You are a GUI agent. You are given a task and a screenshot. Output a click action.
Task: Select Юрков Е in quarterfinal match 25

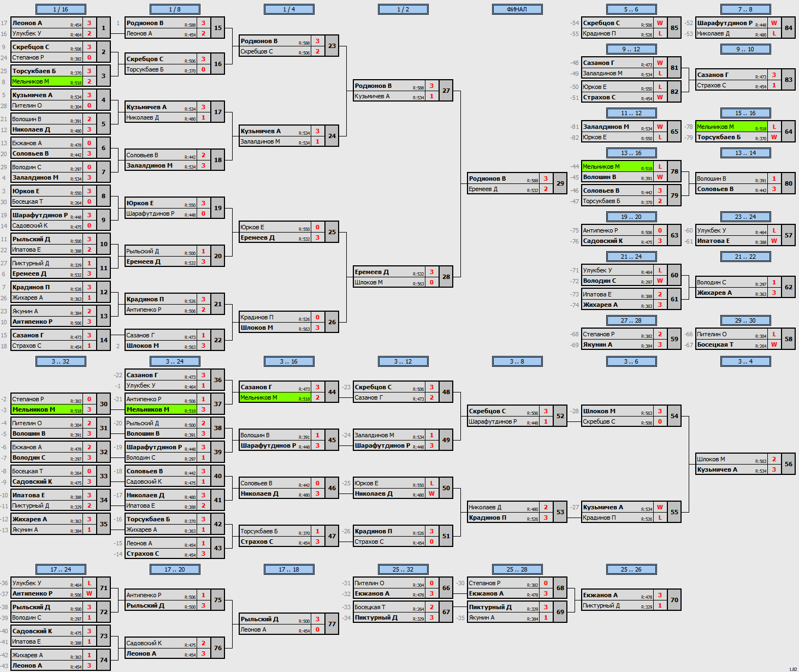point(275,227)
